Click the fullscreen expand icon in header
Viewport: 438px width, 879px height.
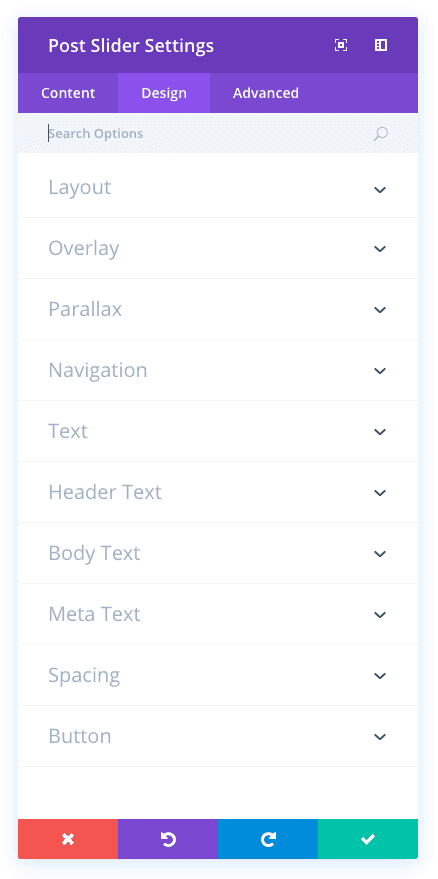pos(340,45)
